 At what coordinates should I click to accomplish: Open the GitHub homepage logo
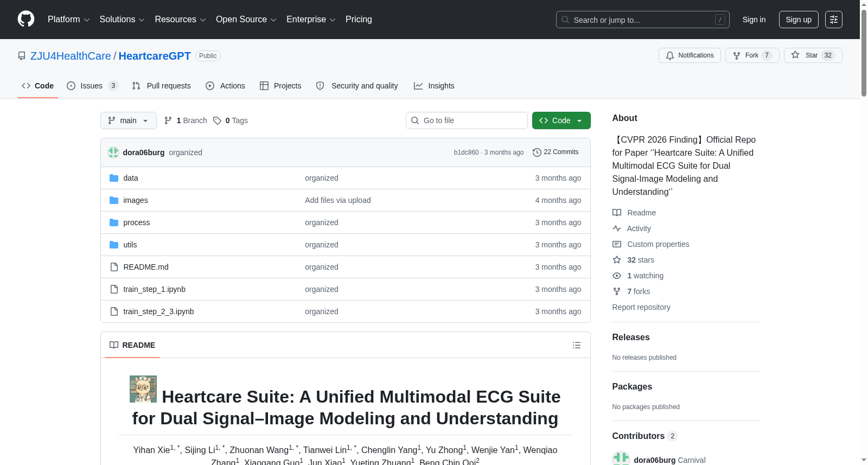click(26, 19)
